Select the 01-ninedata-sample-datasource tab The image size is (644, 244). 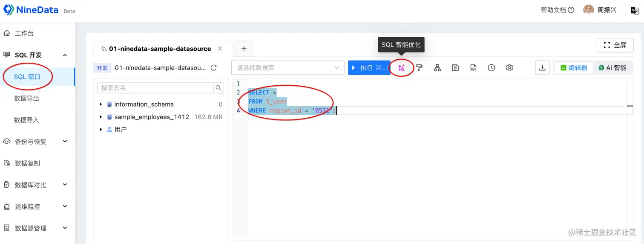point(160,49)
